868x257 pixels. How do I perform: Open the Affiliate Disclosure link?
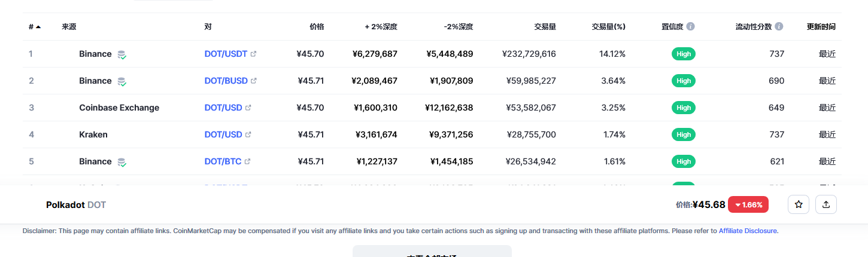pos(748,231)
